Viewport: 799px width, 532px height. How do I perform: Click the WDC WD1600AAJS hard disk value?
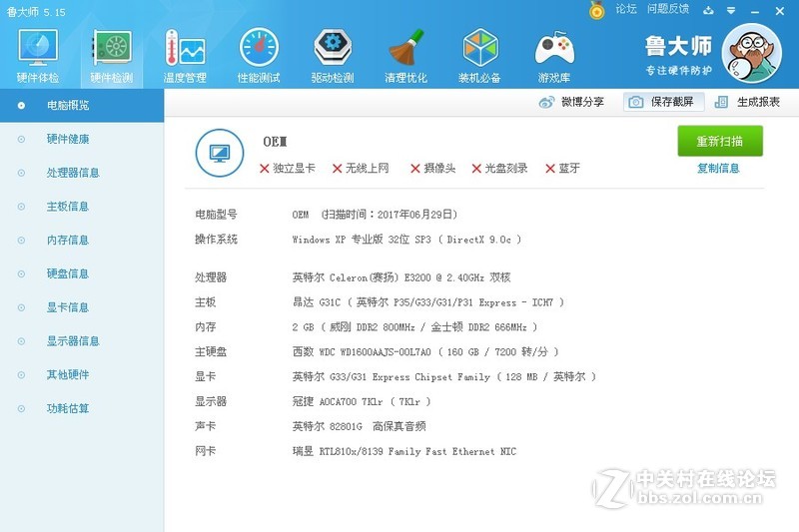425,351
